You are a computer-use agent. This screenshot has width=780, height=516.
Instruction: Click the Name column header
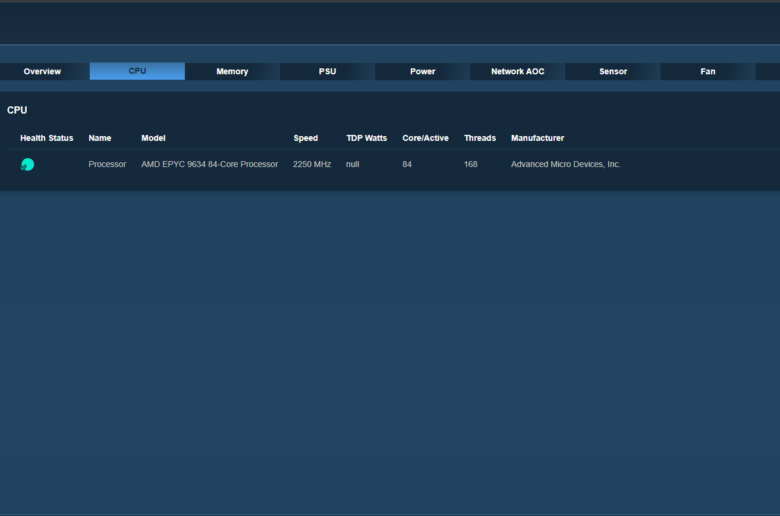click(x=99, y=138)
